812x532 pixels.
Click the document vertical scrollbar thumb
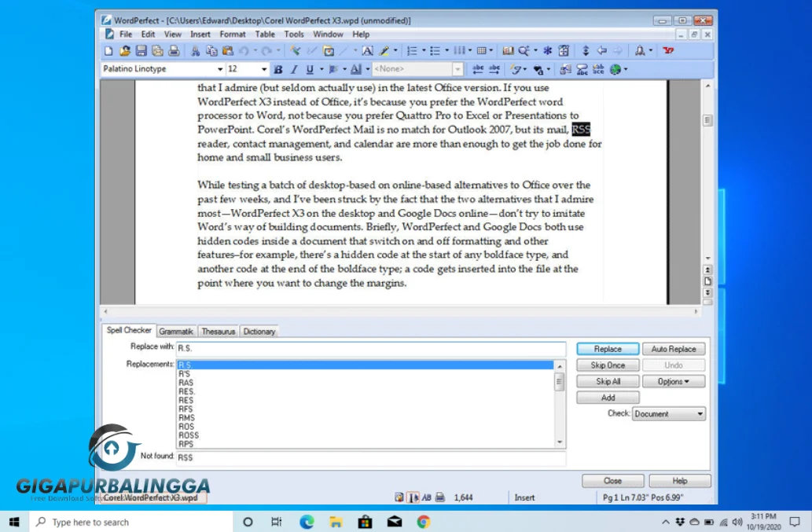pos(707,120)
